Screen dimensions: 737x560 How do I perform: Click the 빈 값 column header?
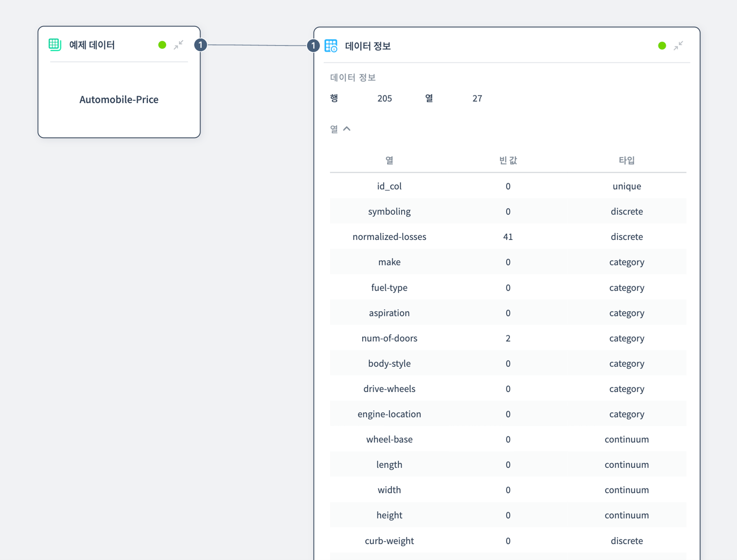tap(508, 160)
